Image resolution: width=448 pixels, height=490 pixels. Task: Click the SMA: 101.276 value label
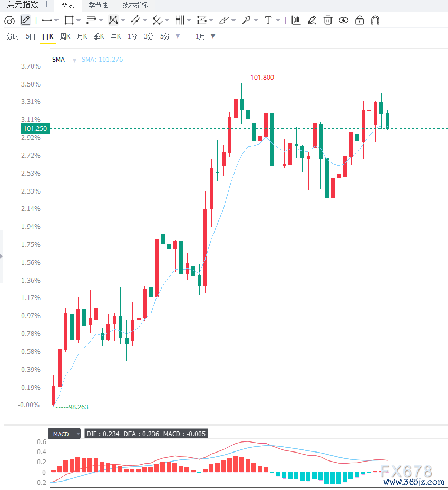click(102, 60)
